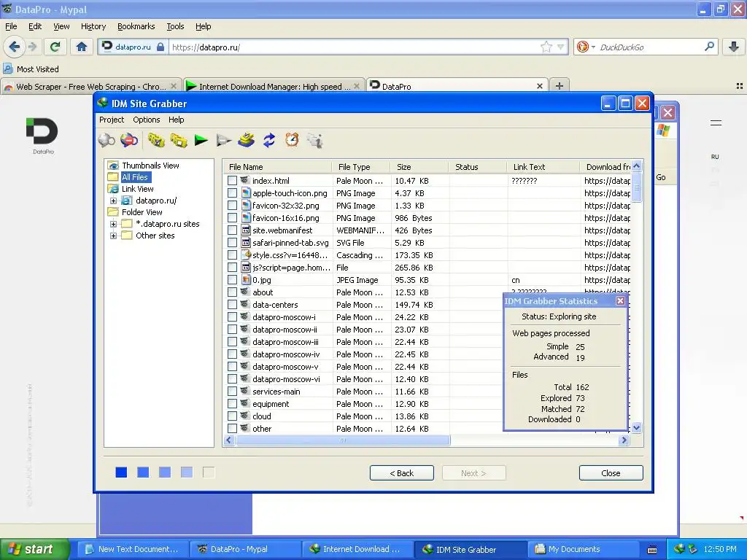Click the Thumbnails View eye icon

(x=113, y=166)
